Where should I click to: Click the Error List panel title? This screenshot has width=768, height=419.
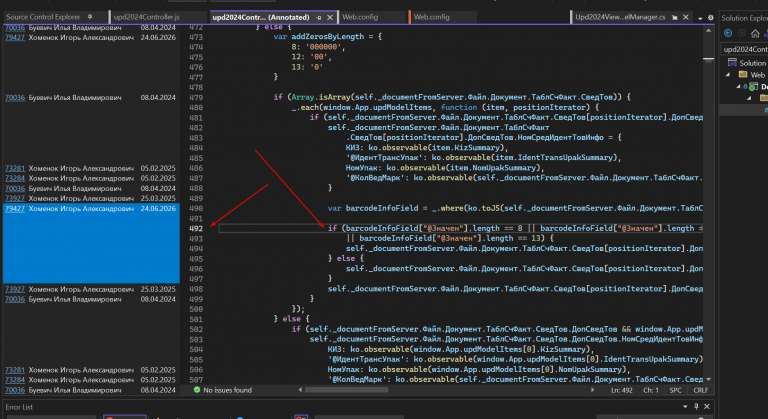(x=19, y=407)
